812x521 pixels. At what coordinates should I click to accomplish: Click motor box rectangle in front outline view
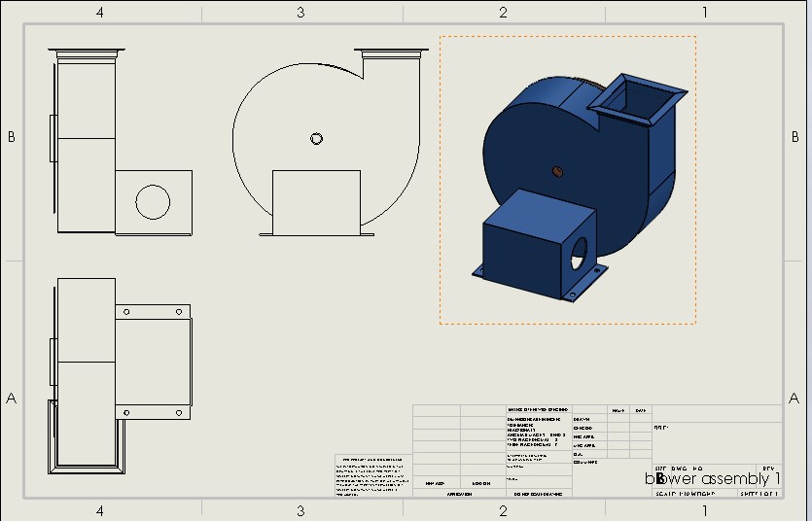point(316,202)
